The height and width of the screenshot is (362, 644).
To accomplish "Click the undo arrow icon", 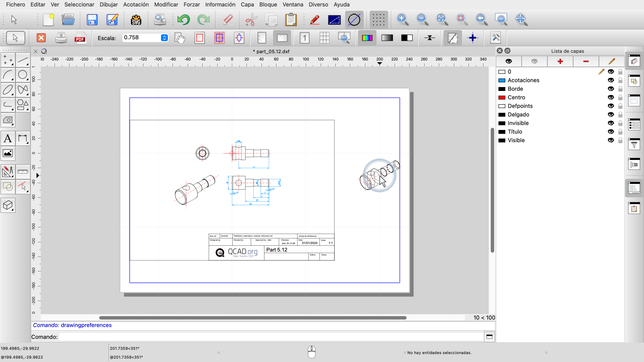I will click(183, 20).
